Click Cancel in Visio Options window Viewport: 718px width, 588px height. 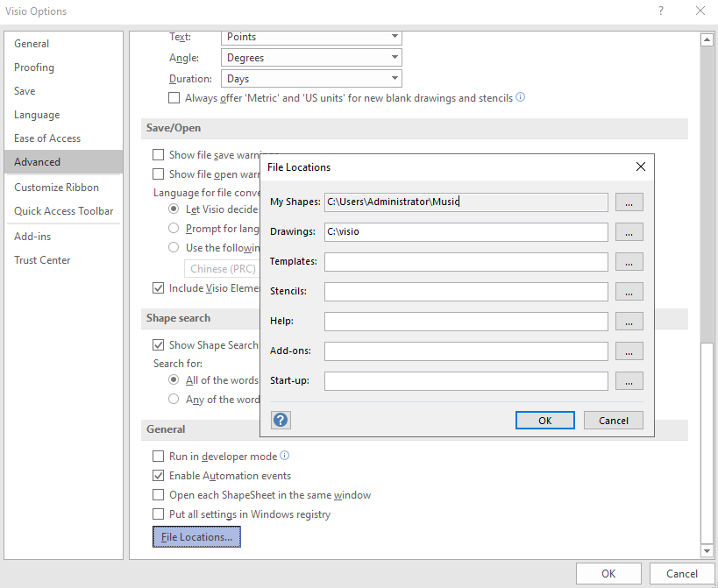pyautogui.click(x=682, y=573)
